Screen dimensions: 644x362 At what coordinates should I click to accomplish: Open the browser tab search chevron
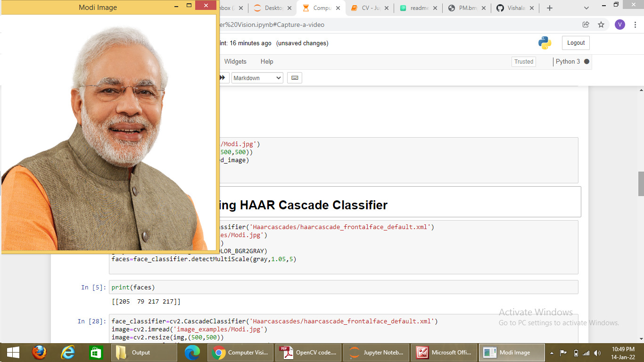pos(586,8)
